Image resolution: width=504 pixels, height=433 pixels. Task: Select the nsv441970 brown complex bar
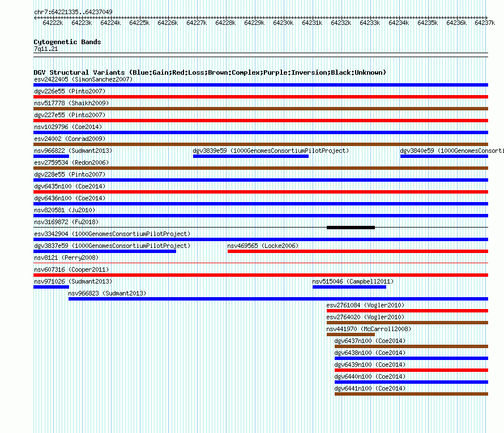[351, 335]
